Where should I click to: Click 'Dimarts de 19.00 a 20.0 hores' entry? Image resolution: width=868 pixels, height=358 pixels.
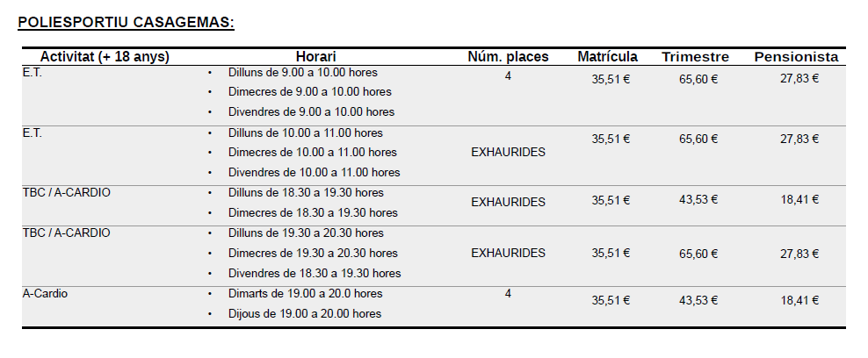[305, 294]
